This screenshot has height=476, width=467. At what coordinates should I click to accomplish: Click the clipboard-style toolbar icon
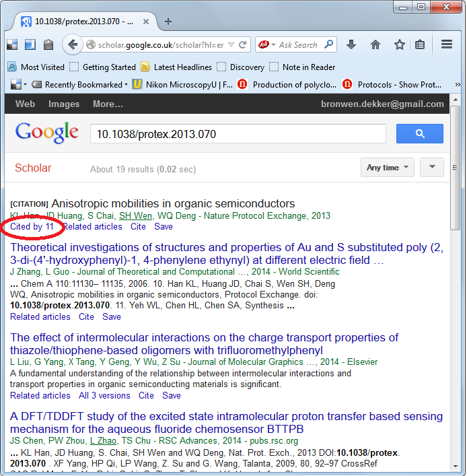point(48,44)
